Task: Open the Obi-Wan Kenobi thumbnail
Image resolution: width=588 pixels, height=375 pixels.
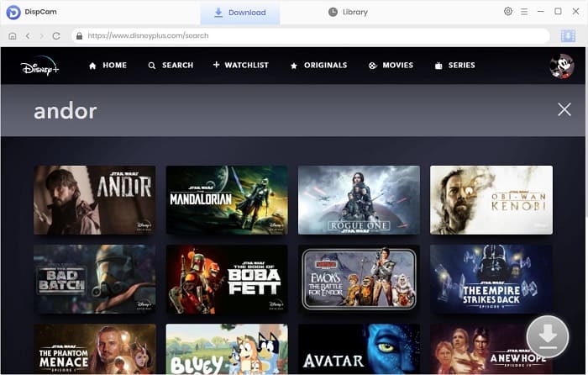Action: click(x=491, y=200)
